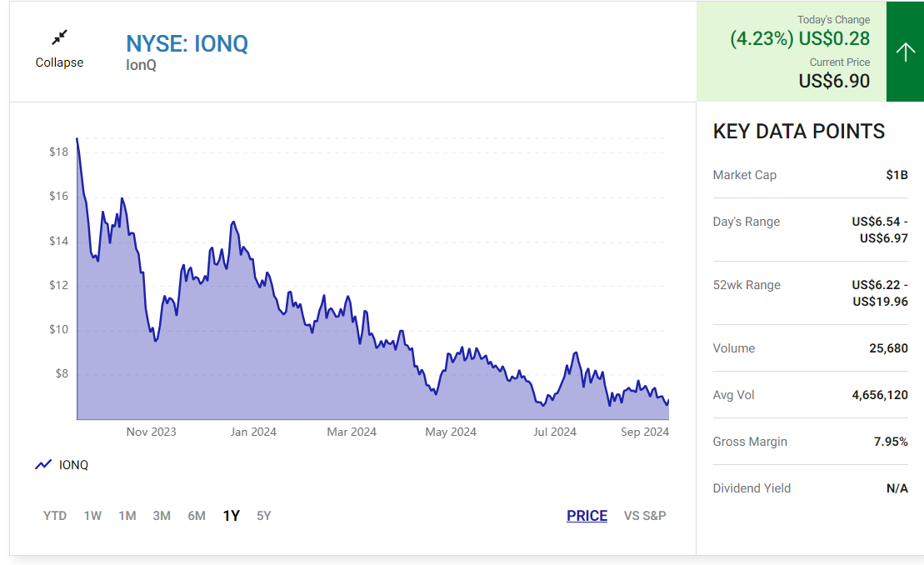Click the $1B market cap value
924x565 pixels.
(x=897, y=175)
